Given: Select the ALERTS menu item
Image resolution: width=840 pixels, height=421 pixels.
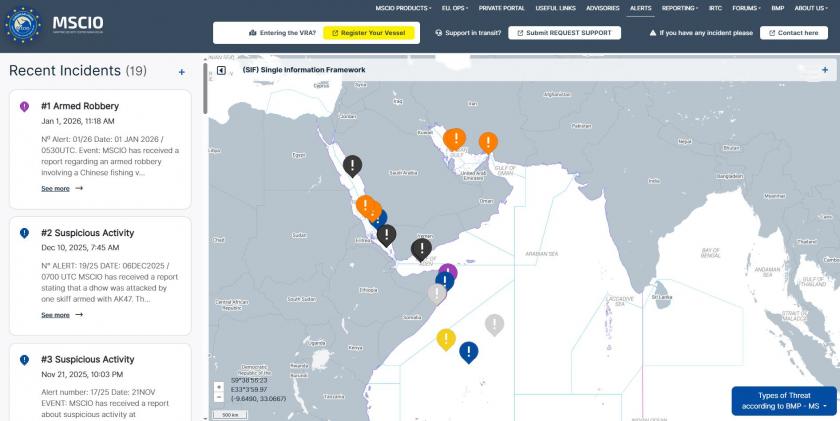Looking at the screenshot, I should [641, 8].
